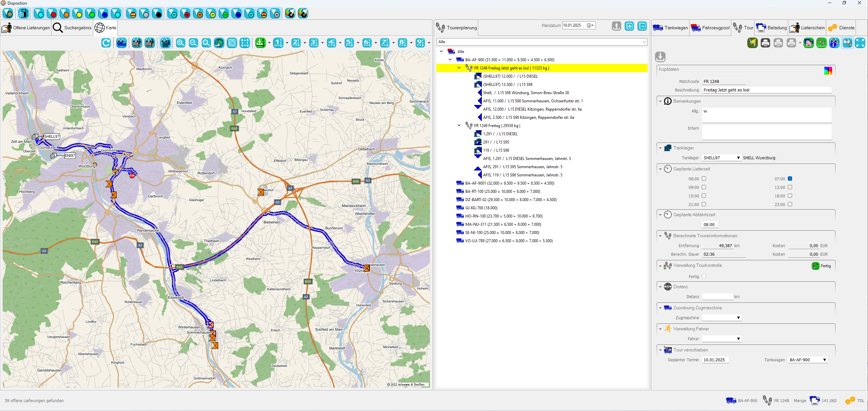Open the Dienste tab
Image resolution: width=868 pixels, height=411 pixels.
(841, 28)
